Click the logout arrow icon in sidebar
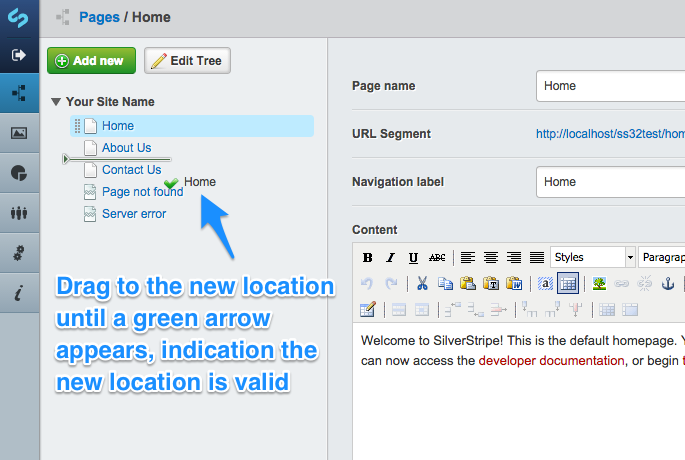This screenshot has width=685, height=460. pyautogui.click(x=19, y=55)
